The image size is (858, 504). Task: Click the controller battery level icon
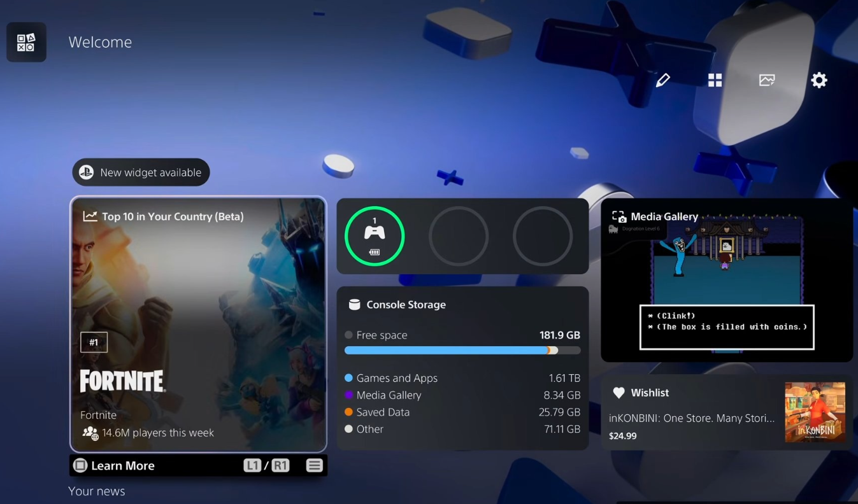coord(375,252)
